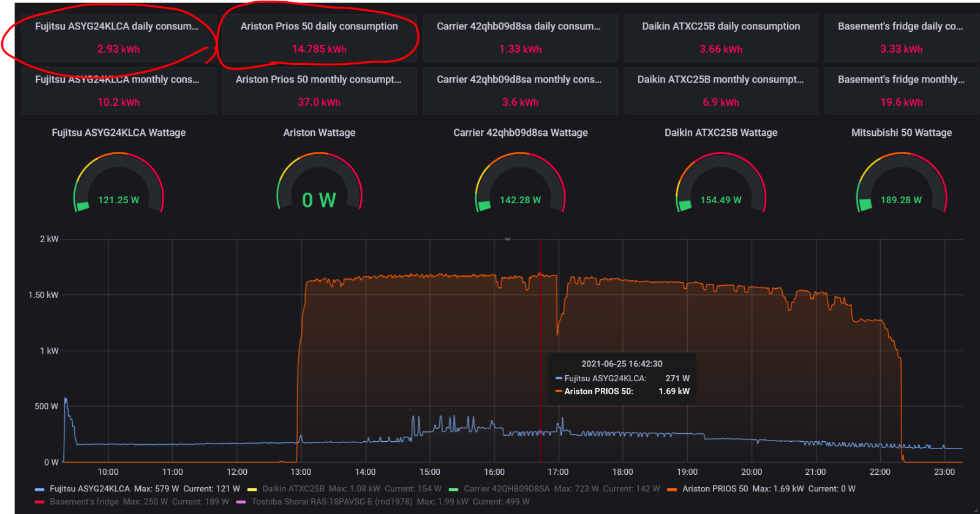Click the Fujitsu gauge reading 121.25 W
The image size is (980, 514).
click(x=119, y=200)
